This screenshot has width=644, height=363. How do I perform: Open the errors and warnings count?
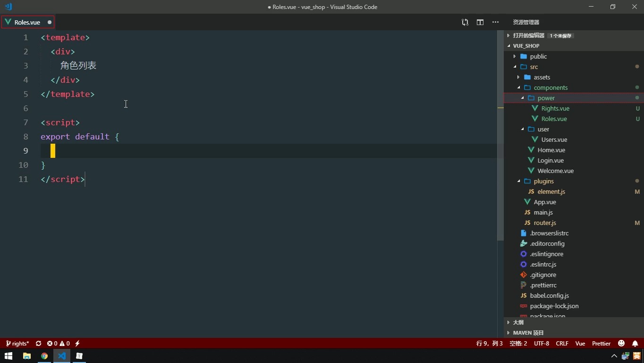point(58,344)
